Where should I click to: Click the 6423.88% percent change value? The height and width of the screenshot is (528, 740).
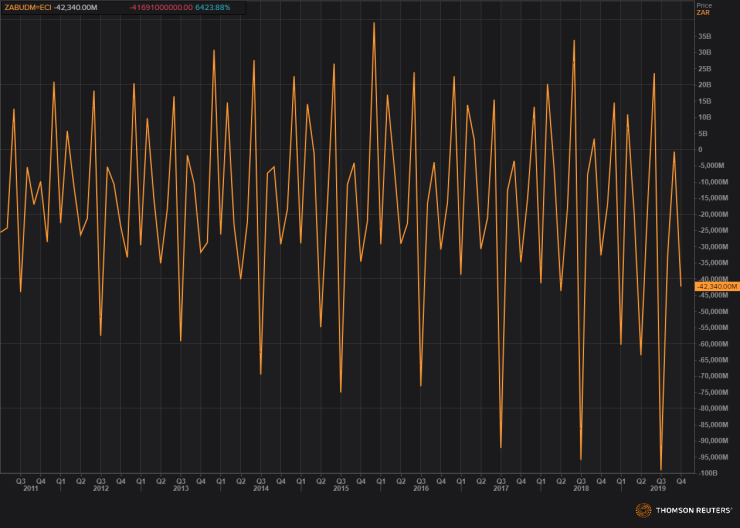pos(213,8)
